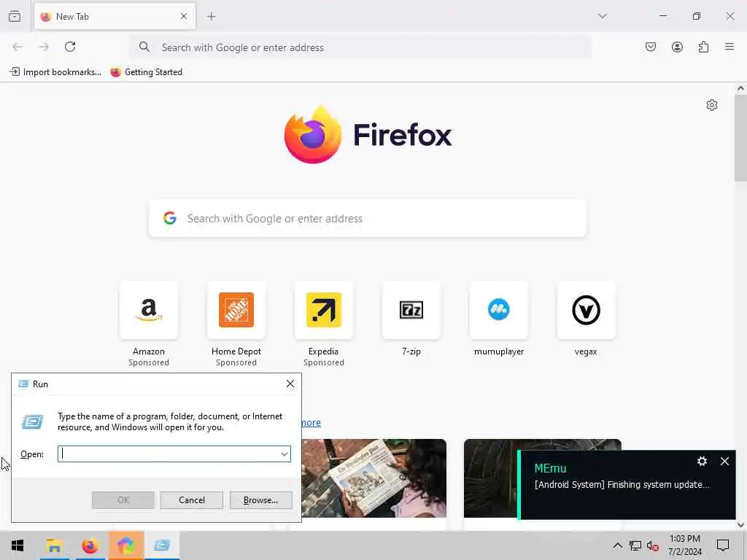The height and width of the screenshot is (560, 747).
Task: Click the Firefox View icon in tab bar
Action: click(15, 17)
